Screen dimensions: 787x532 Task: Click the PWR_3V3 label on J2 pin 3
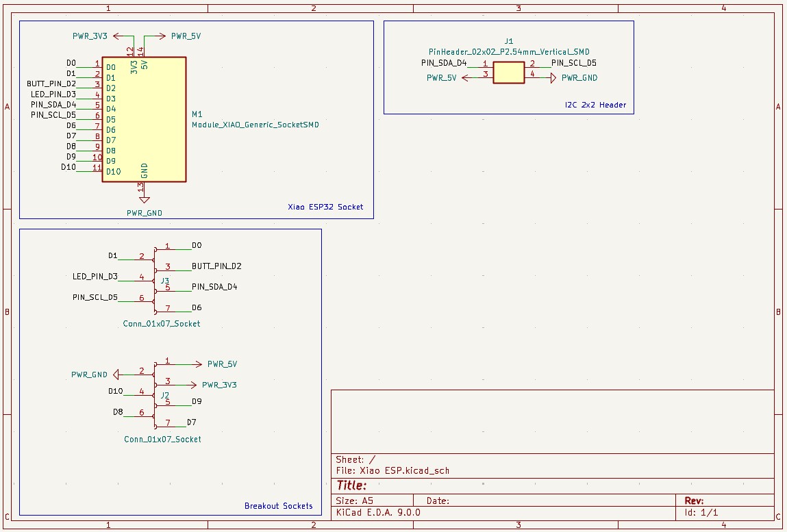tap(219, 385)
